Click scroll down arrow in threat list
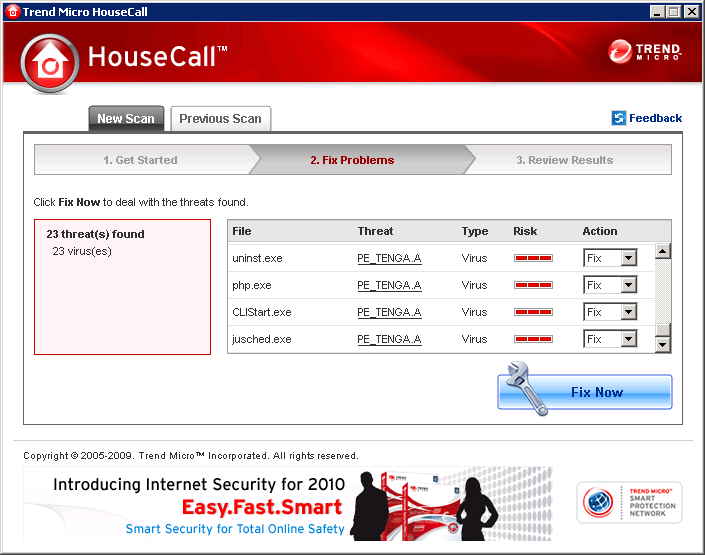 pyautogui.click(x=663, y=345)
